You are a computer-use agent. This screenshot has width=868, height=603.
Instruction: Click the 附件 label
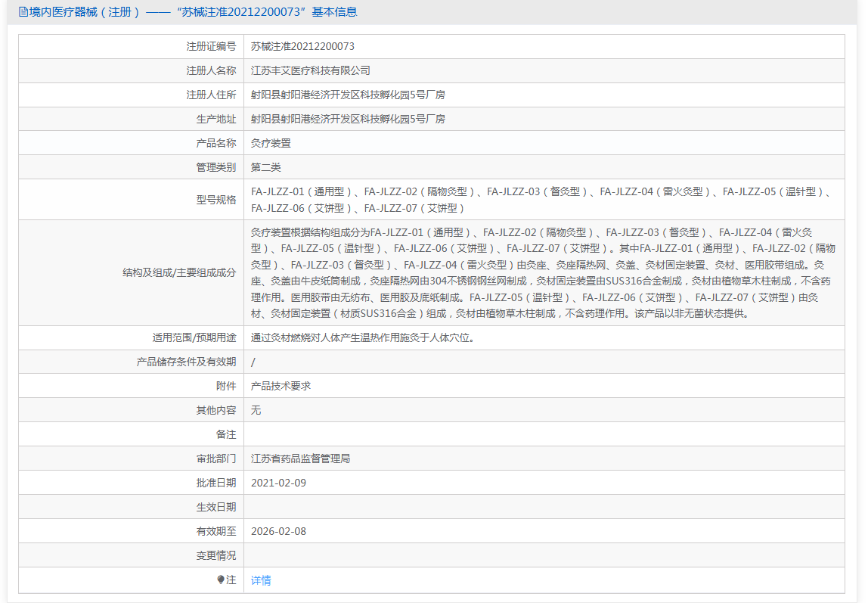226,386
